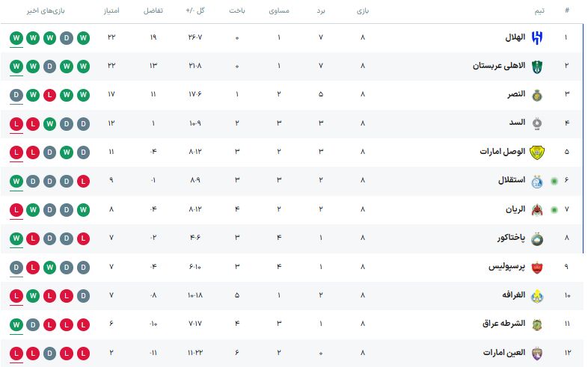Select the Pakhtakor (پاختاکور) team logo

coord(536,238)
